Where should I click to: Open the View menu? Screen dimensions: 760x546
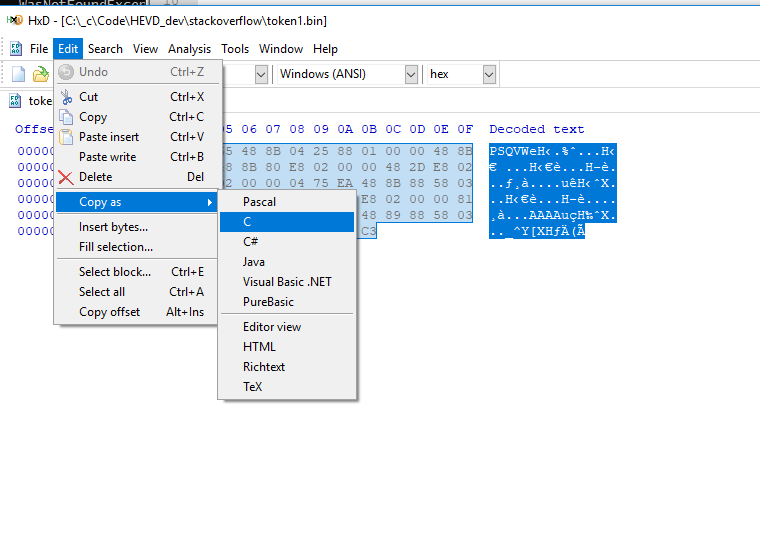point(145,49)
